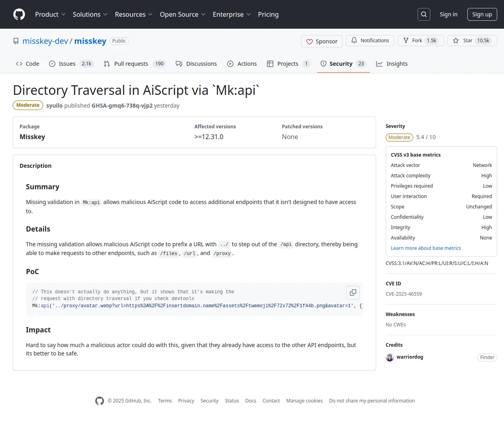Click the Discussions speech bubble icon

179,64
